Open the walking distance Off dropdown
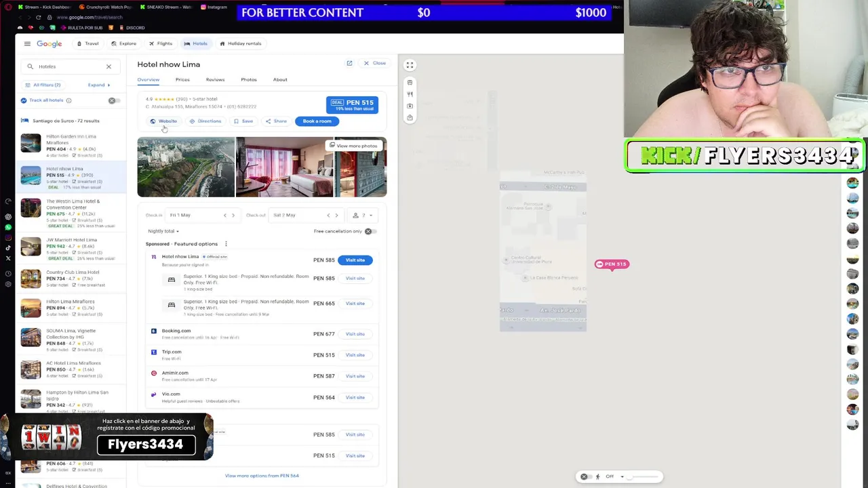868x488 pixels. tap(614, 476)
